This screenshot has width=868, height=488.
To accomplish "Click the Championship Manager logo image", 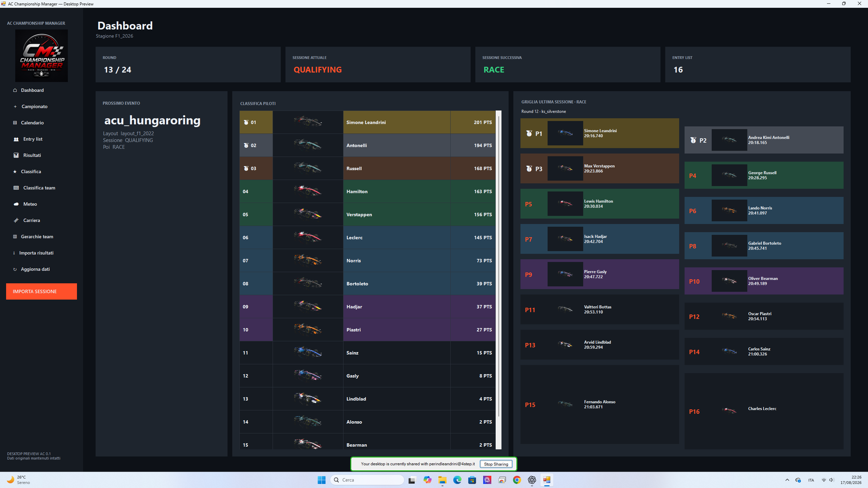I will point(41,56).
